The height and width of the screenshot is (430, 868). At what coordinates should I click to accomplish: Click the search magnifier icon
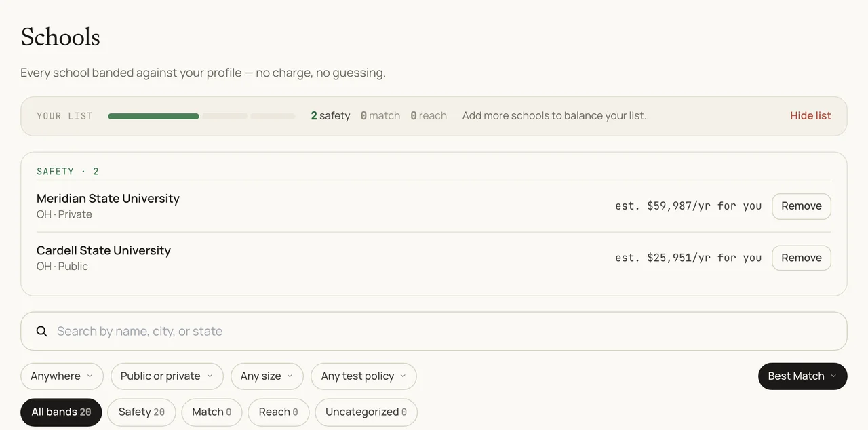(x=42, y=331)
